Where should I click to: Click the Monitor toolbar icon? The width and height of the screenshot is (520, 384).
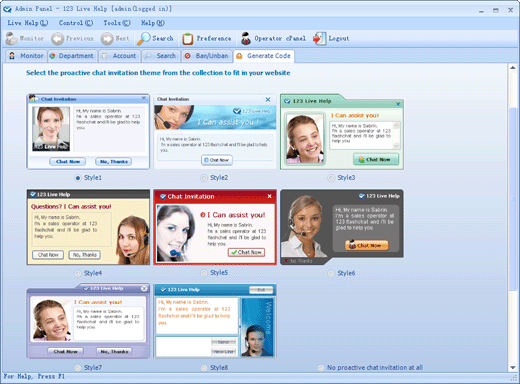11,39
